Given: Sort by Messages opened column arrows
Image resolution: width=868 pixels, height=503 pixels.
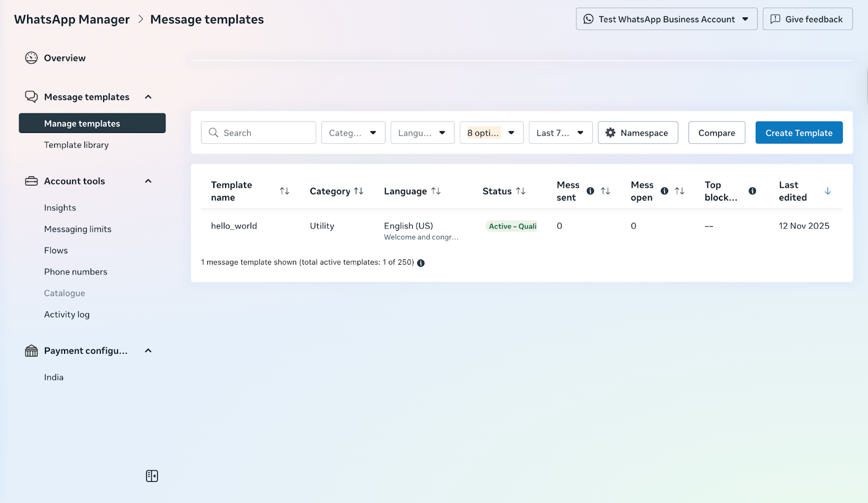Looking at the screenshot, I should tap(679, 191).
